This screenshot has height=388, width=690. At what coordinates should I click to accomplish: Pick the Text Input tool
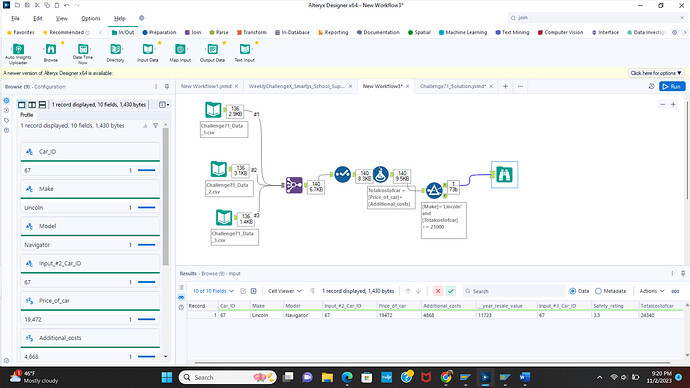(x=245, y=53)
